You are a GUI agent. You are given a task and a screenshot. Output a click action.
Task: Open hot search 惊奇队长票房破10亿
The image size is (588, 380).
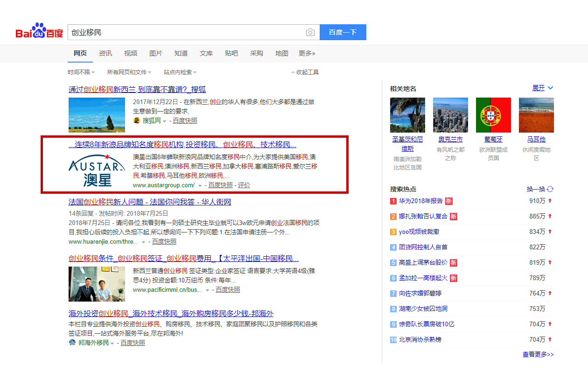(427, 324)
